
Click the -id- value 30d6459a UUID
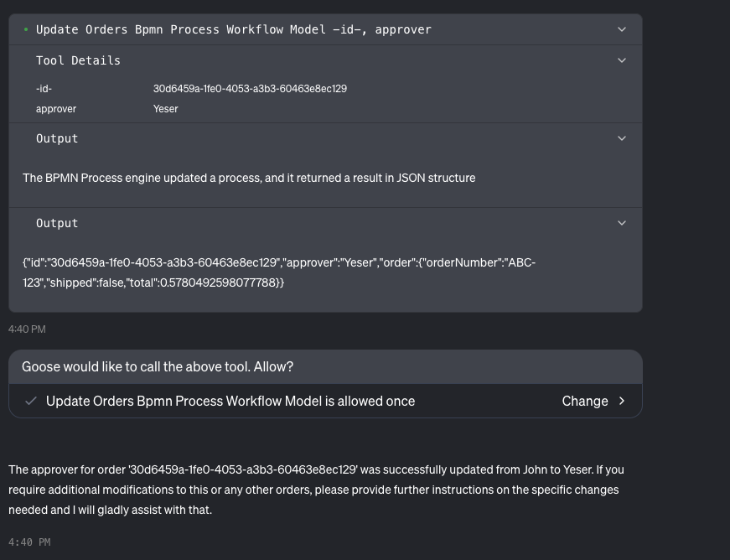[250, 89]
